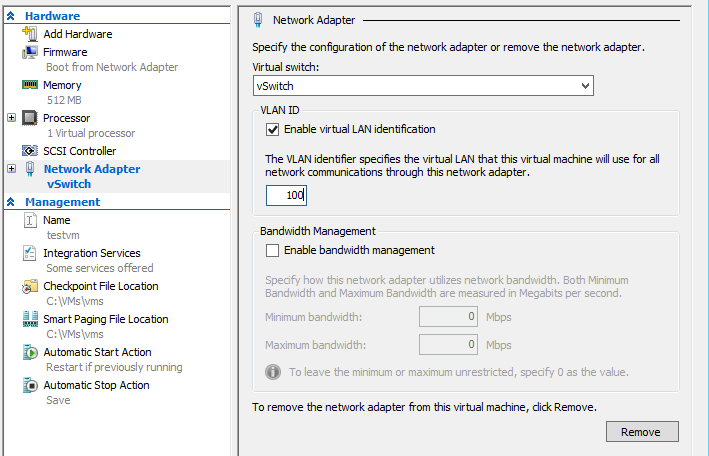Select Network Adapter in the hardware list
709x456 pixels.
click(x=92, y=169)
